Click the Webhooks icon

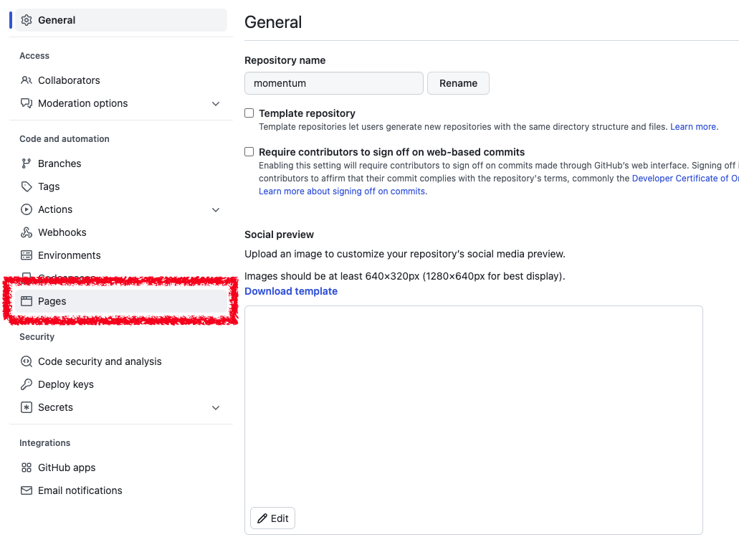(27, 232)
